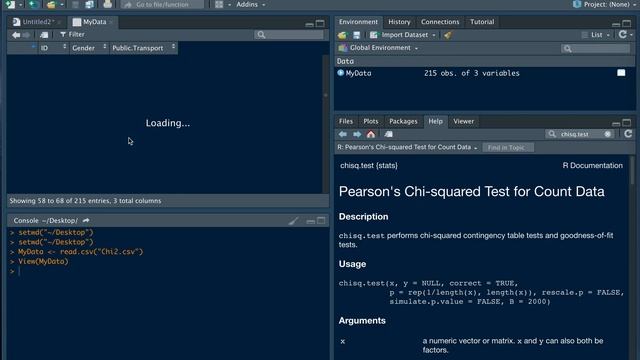The height and width of the screenshot is (360, 640).
Task: Click the Print document icon
Action: (107, 4)
